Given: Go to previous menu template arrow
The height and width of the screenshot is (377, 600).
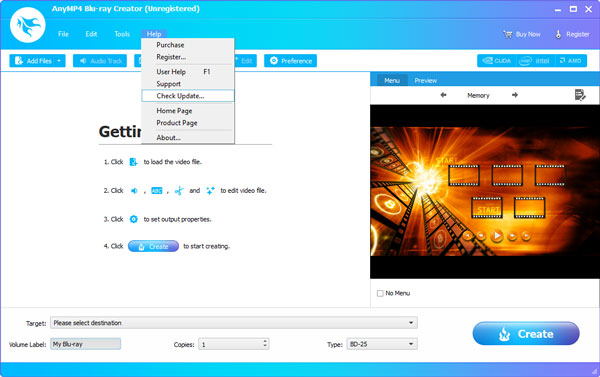Looking at the screenshot, I should click(443, 95).
